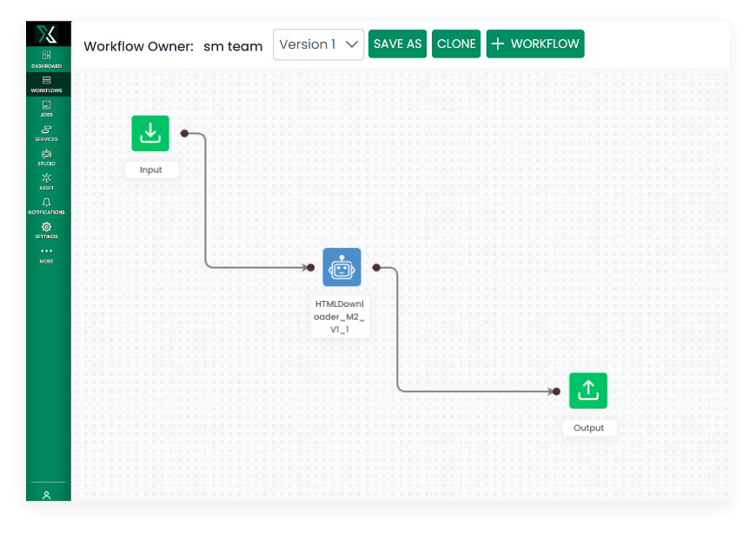756x533 pixels.
Task: Click the SAVE AS button
Action: click(397, 43)
